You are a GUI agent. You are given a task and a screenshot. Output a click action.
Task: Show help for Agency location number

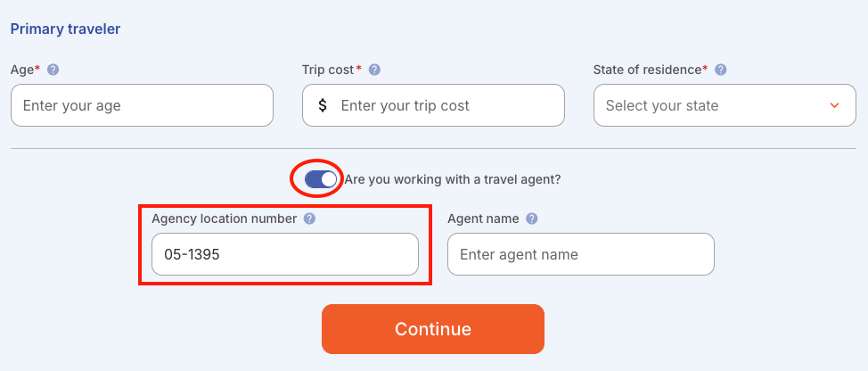pos(310,218)
